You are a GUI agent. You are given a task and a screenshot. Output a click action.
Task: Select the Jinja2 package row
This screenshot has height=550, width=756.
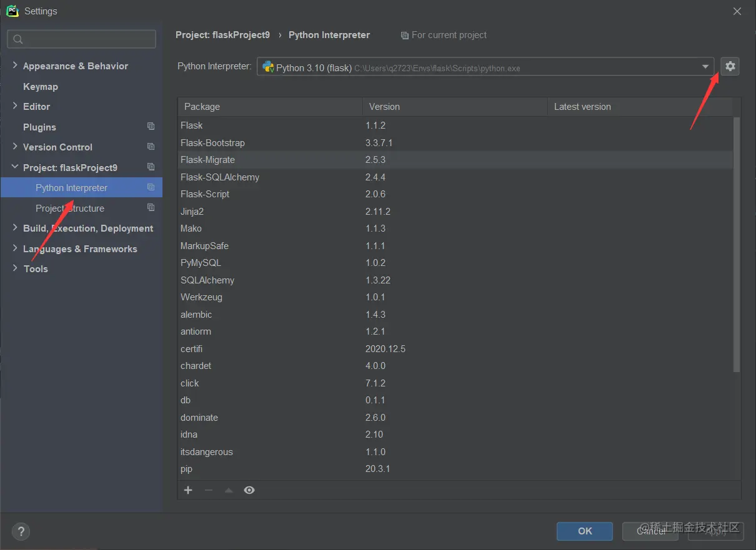click(x=455, y=212)
